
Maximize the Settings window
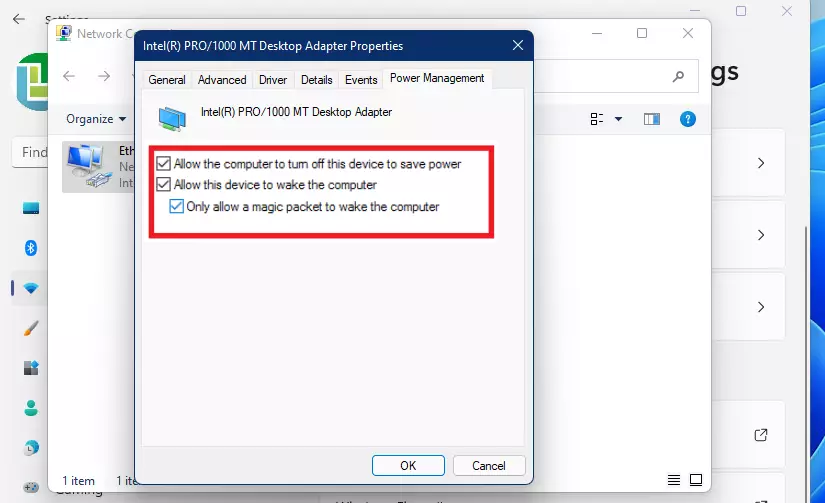[741, 11]
